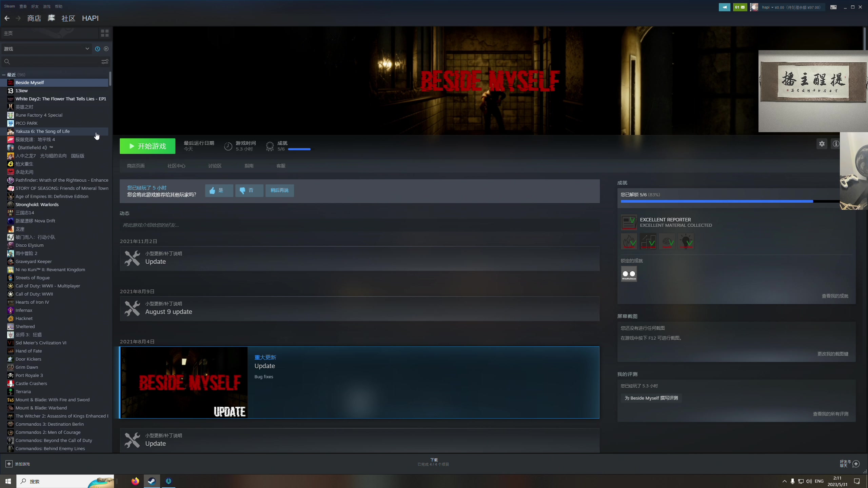Go to the 社区 tab
The height and width of the screenshot is (488, 868).
[x=68, y=18]
